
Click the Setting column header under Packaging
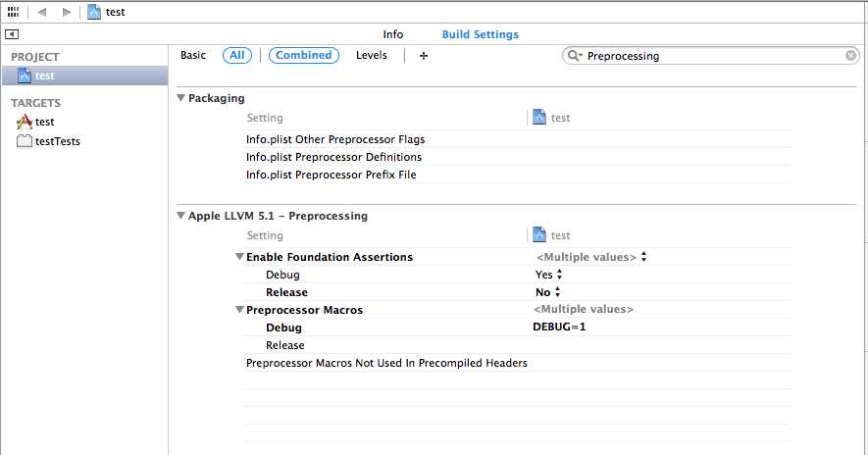click(265, 118)
